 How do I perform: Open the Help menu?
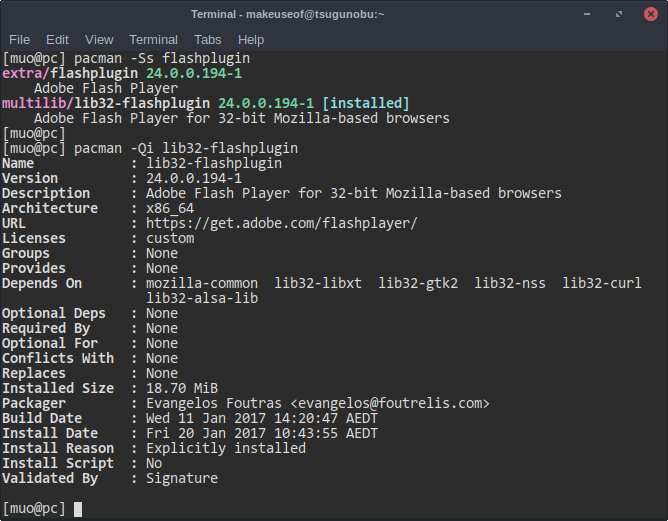click(x=251, y=39)
